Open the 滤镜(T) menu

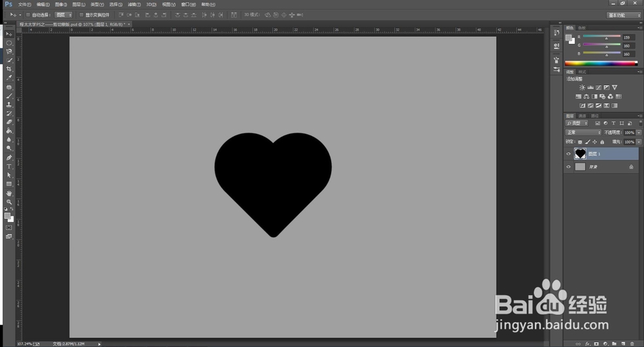(134, 5)
